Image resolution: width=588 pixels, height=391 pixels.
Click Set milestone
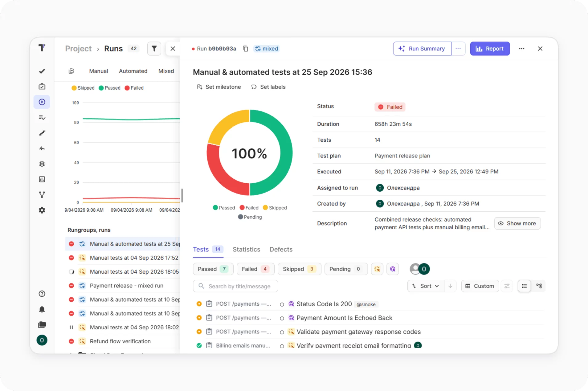219,87
